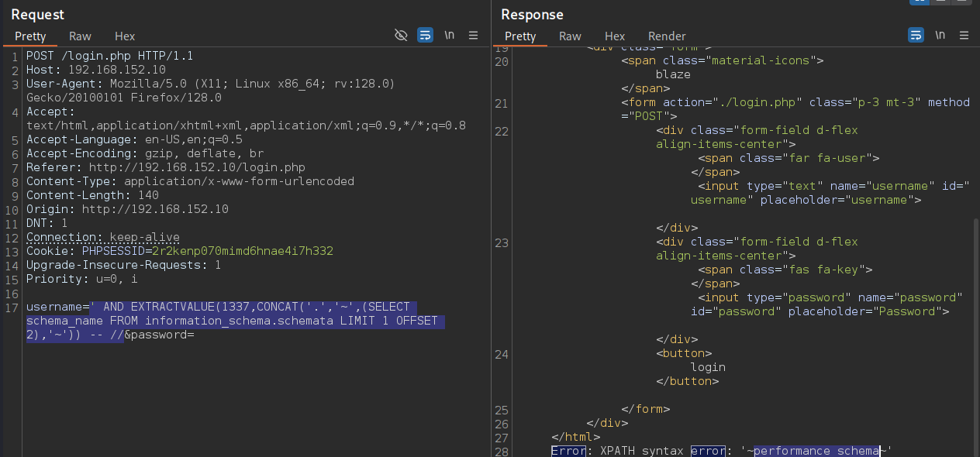Toggle the \n newline display in Request panel
Image resolution: width=980 pixels, height=457 pixels.
pyautogui.click(x=450, y=35)
